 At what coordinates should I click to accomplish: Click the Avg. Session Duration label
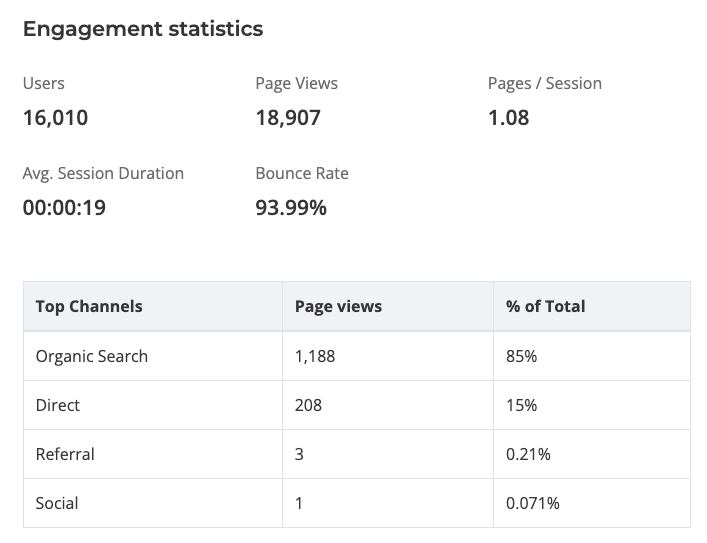103,173
